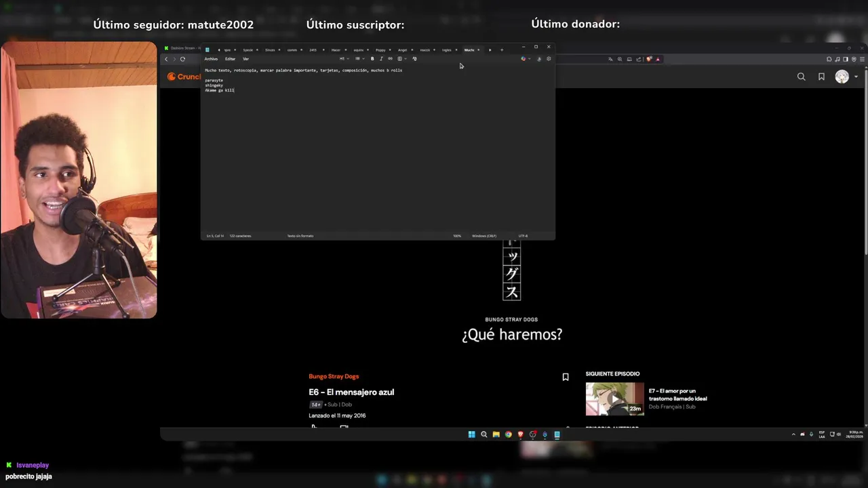Add a new Notepad tab with plus button
Screen dimensions: 868x488
pyautogui.click(x=502, y=49)
